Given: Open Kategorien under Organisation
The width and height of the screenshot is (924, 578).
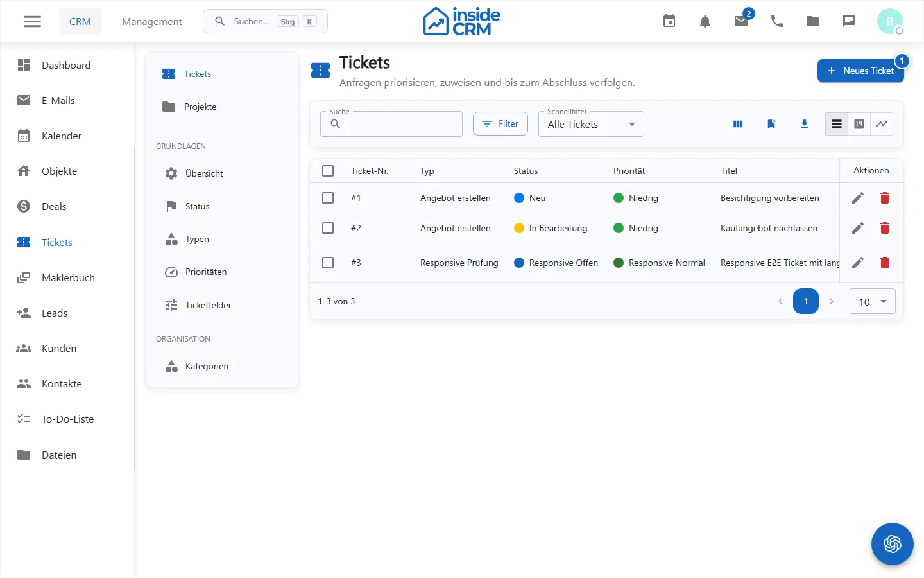Looking at the screenshot, I should (x=222, y=366).
